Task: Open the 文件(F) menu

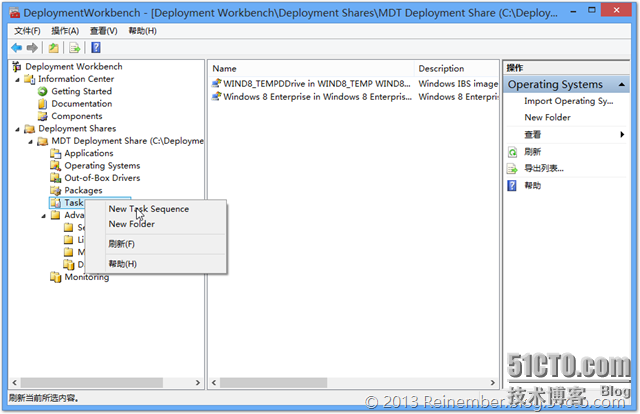Action: [x=27, y=31]
